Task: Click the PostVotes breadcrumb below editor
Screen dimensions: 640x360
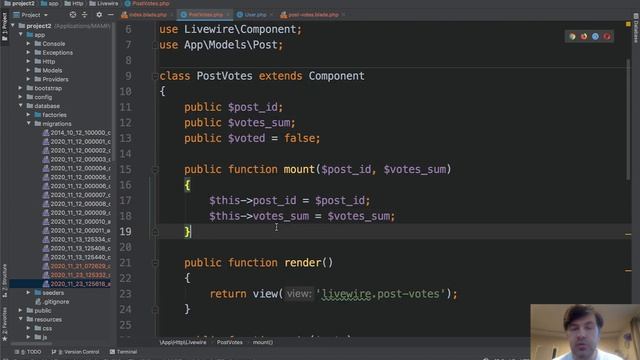Action: point(229,342)
